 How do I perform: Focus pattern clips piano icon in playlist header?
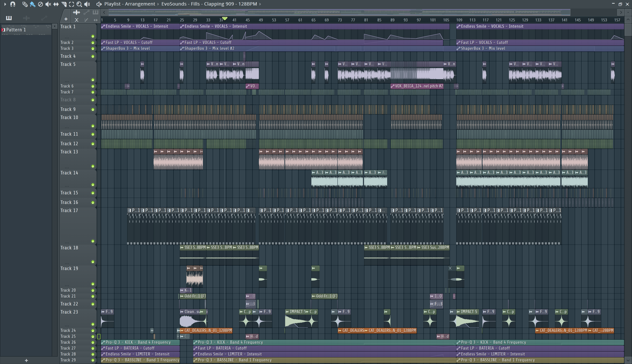[95, 12]
